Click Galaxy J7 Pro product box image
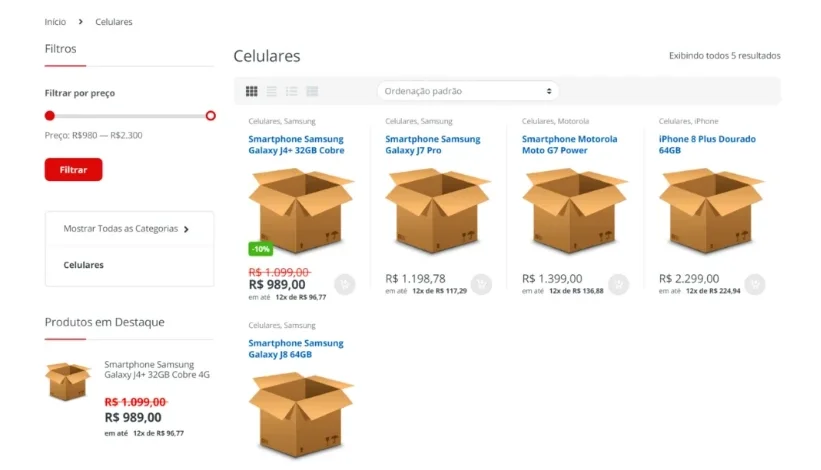This screenshot has height=470, width=821. pos(438,210)
